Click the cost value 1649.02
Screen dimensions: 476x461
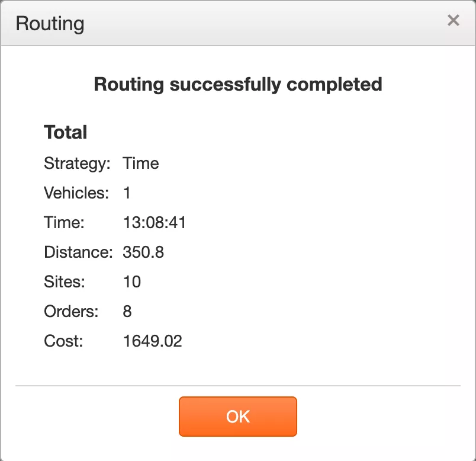152,341
